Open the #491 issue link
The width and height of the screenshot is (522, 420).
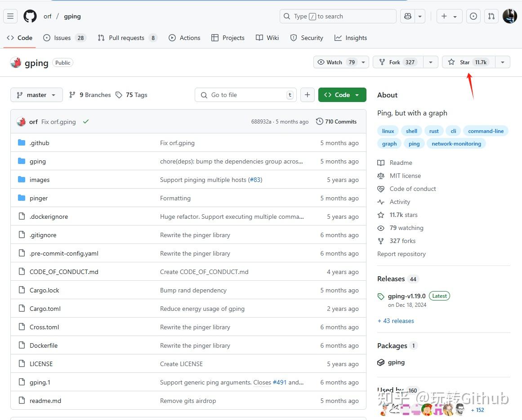click(280, 382)
